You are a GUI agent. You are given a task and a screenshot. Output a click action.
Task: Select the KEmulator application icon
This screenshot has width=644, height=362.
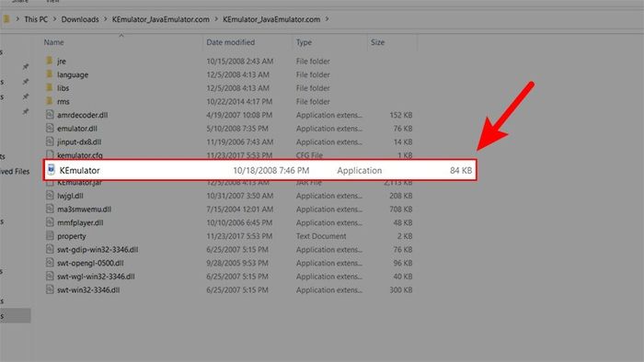point(51,170)
